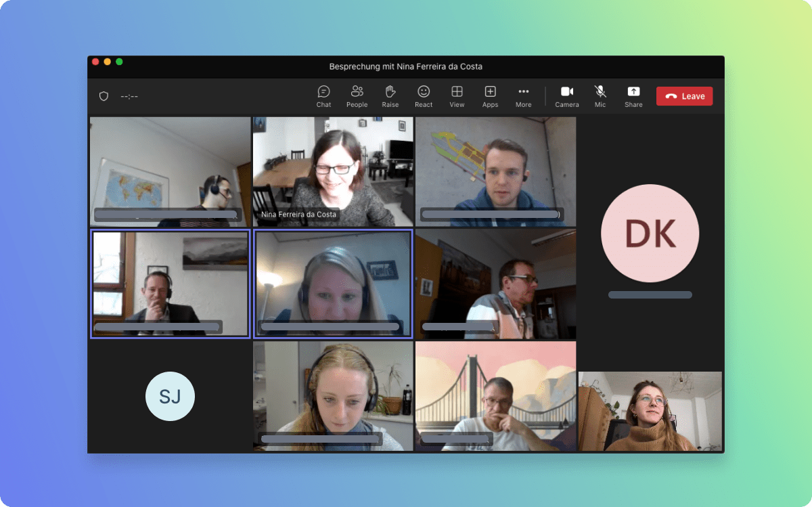Unmute the Mic
812x507 pixels.
(x=600, y=96)
